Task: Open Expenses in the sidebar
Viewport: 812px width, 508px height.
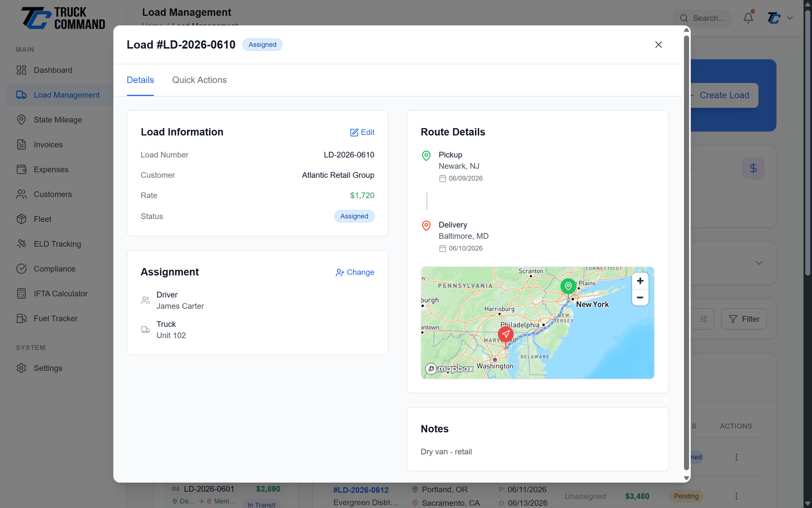Action: click(x=51, y=169)
